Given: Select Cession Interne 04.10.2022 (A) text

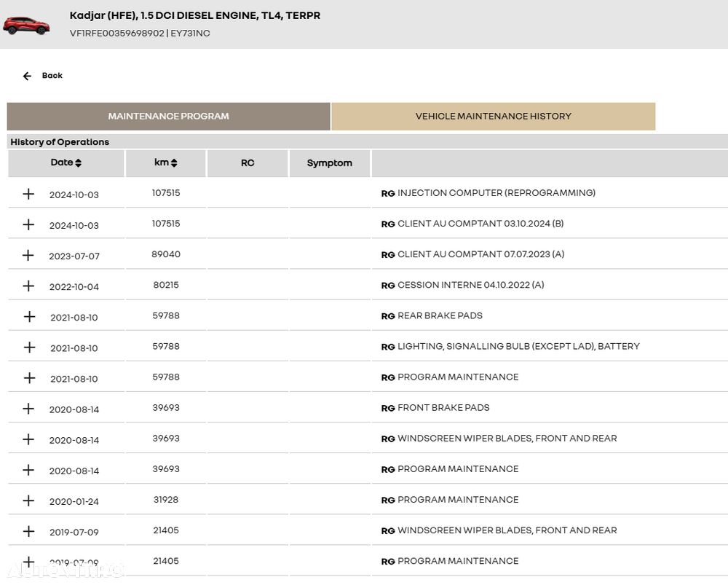Looking at the screenshot, I should (x=471, y=285).
